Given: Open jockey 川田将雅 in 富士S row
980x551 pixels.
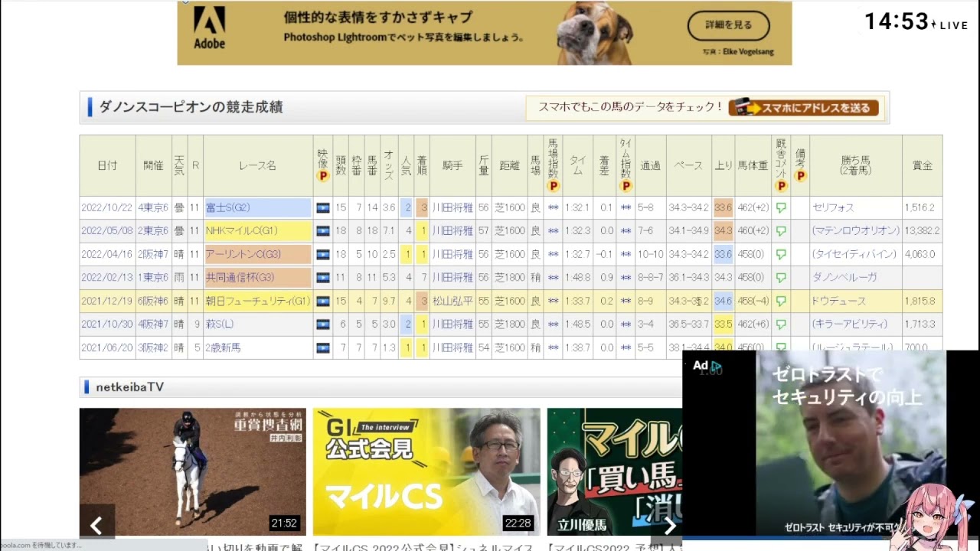Looking at the screenshot, I should (x=452, y=207).
